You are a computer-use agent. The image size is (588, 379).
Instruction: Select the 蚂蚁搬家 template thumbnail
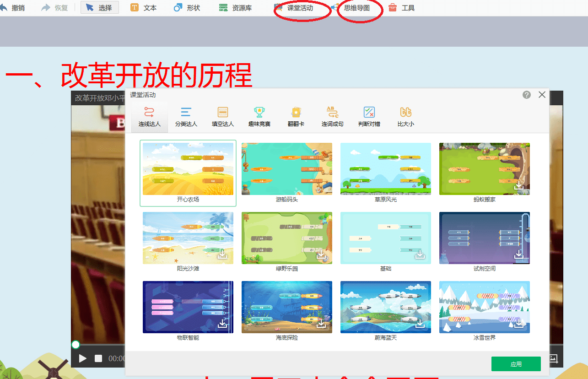[485, 169]
